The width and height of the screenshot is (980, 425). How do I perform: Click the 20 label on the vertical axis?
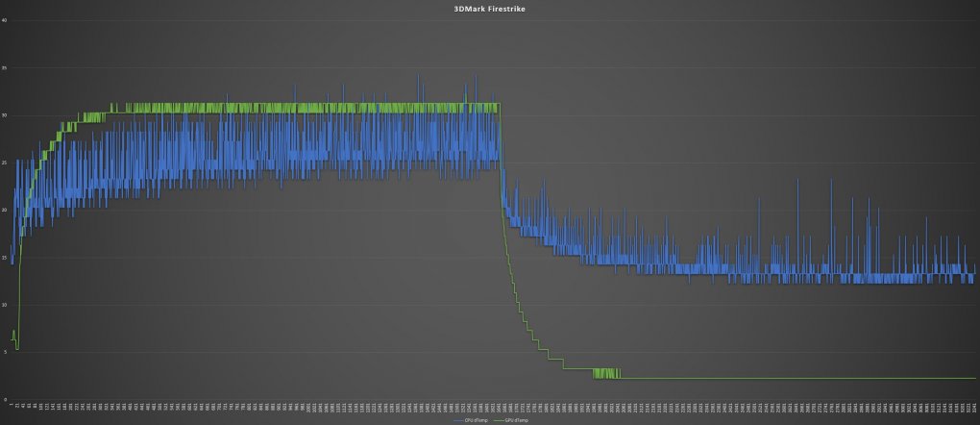(5, 210)
